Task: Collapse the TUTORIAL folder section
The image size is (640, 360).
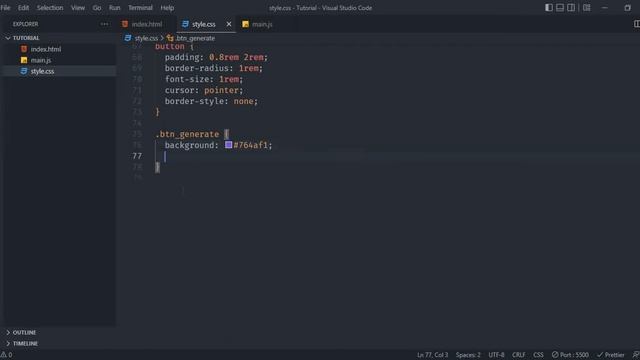Action: pyautogui.click(x=26, y=38)
